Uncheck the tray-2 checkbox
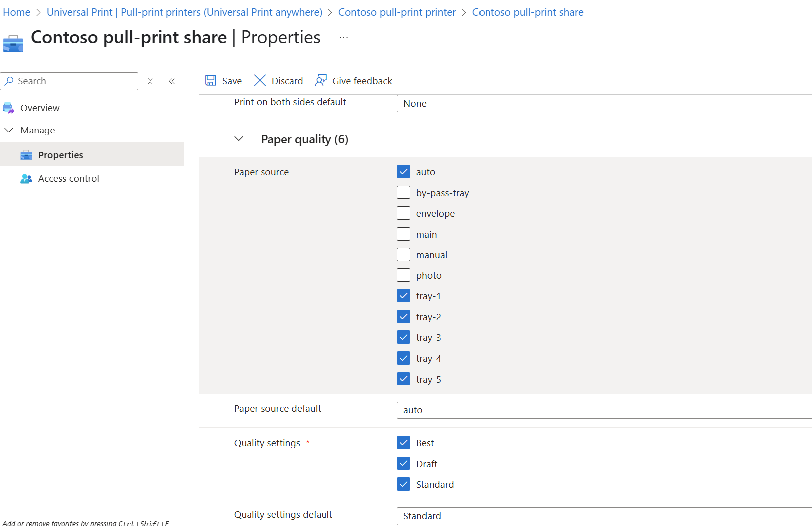Screen dimensions: 812x526 [404, 316]
